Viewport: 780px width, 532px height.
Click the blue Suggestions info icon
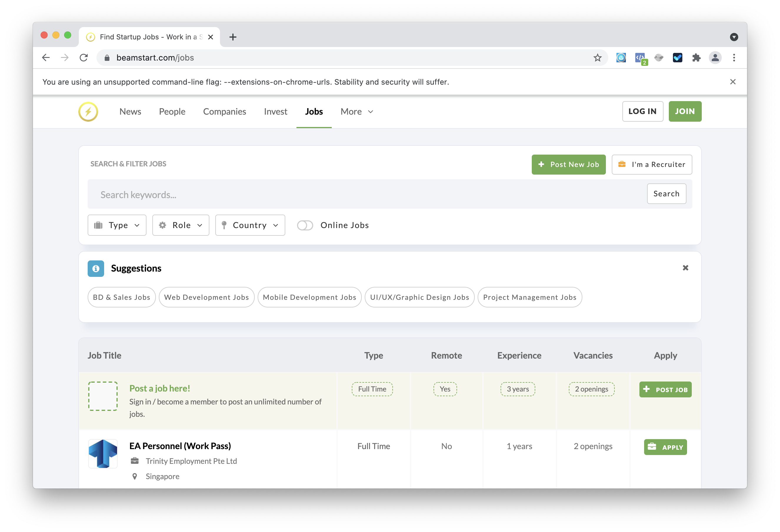pos(96,268)
